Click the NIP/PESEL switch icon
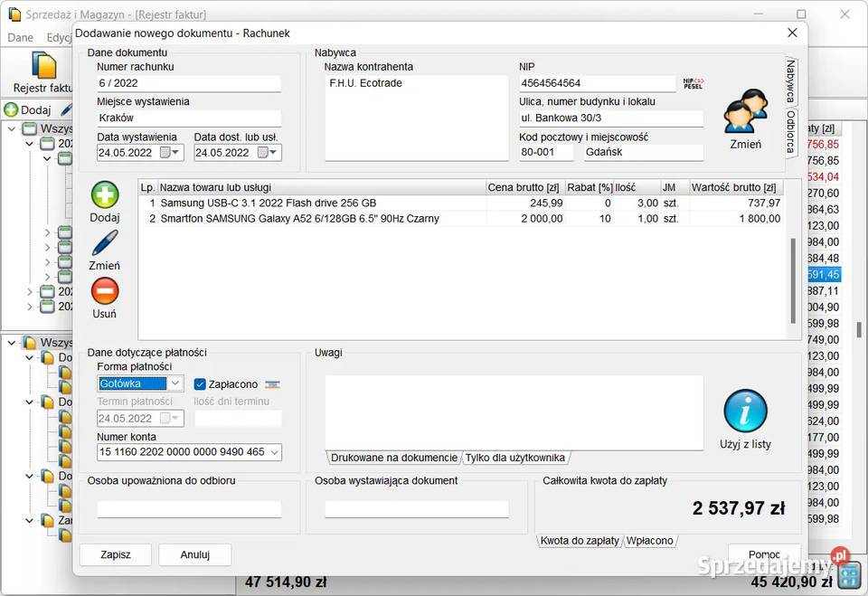 coord(693,83)
